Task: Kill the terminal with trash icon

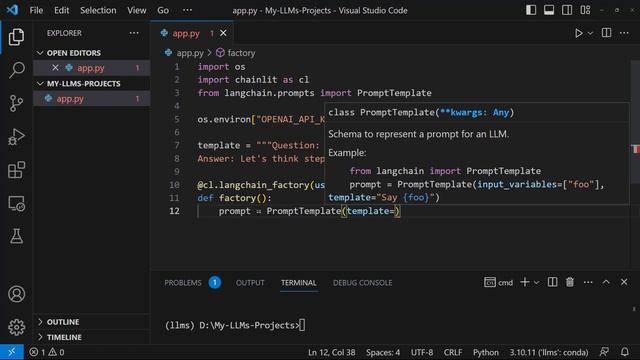Action: (570, 282)
